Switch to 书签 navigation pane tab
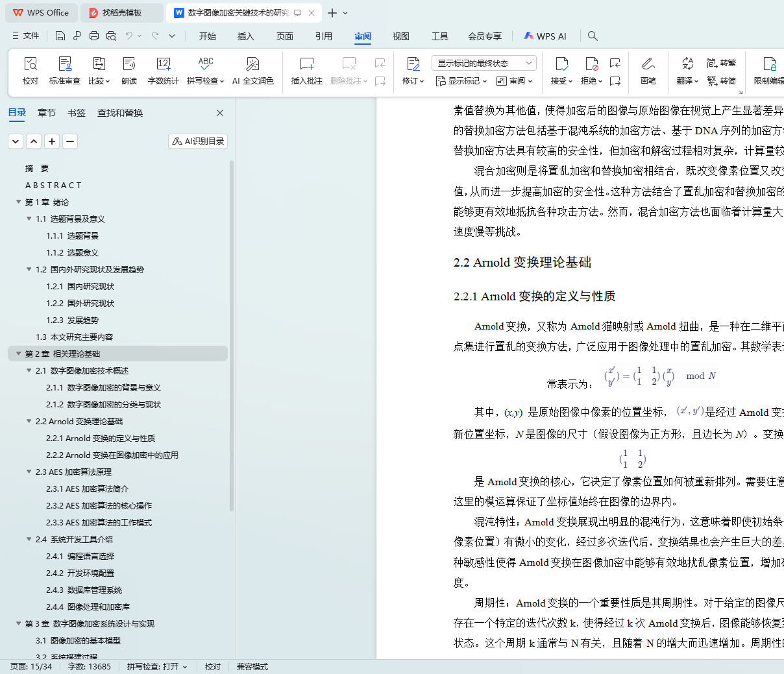This screenshot has height=674, width=784. pyautogui.click(x=77, y=113)
